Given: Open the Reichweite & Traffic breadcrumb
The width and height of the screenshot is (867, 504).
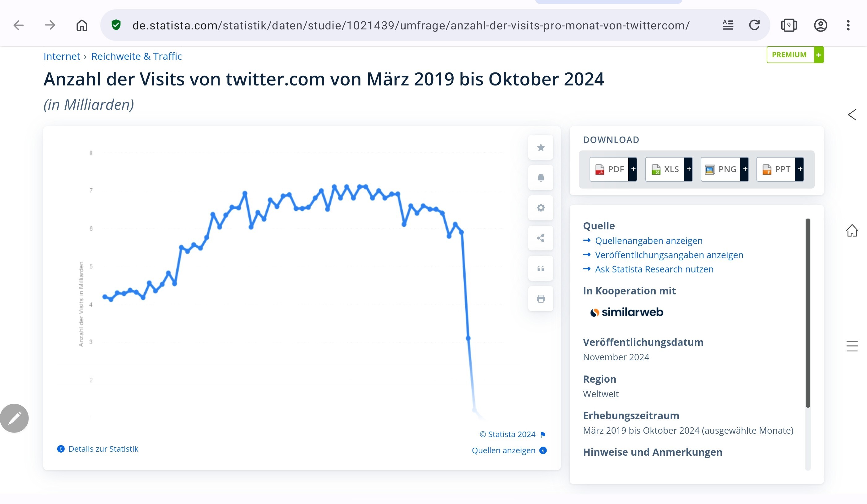Looking at the screenshot, I should (x=136, y=56).
